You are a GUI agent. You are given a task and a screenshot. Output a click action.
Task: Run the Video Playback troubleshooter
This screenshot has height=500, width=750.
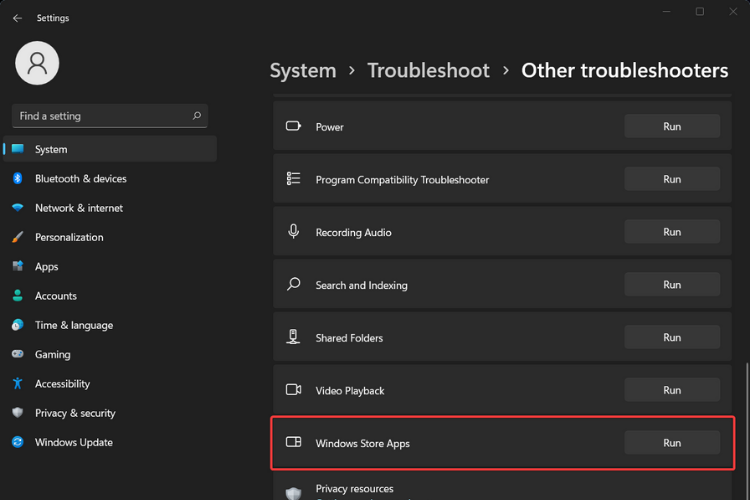[x=672, y=390]
